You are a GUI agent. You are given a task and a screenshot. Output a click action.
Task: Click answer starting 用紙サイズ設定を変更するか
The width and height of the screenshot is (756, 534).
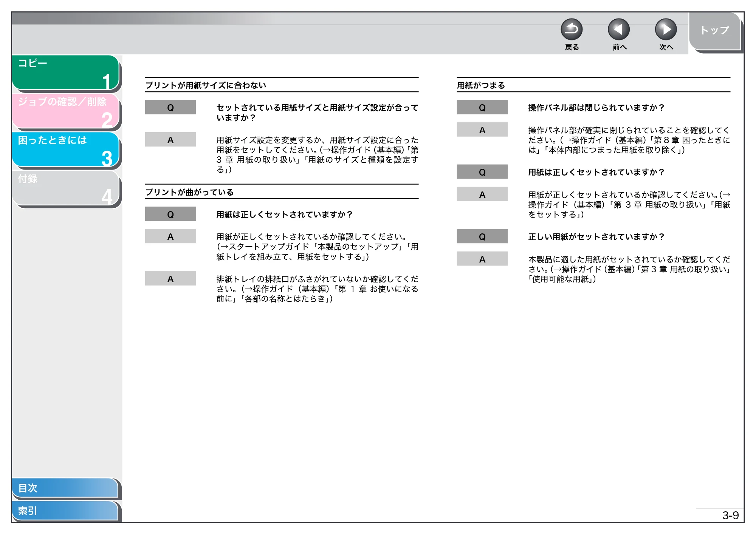click(317, 155)
